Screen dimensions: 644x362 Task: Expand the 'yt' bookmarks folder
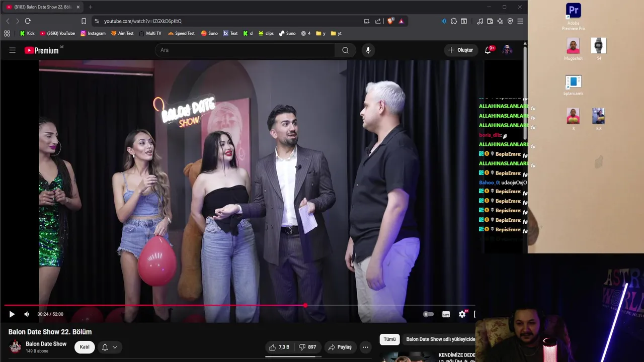[336, 33]
